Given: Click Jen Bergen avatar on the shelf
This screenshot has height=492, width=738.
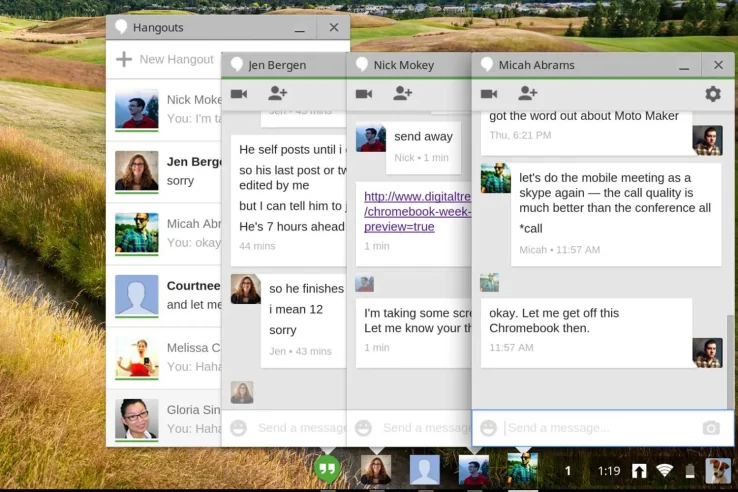Looking at the screenshot, I should coord(376,469).
